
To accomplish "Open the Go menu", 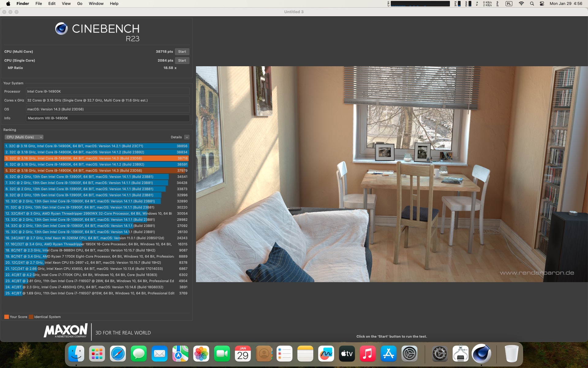I will [x=80, y=4].
